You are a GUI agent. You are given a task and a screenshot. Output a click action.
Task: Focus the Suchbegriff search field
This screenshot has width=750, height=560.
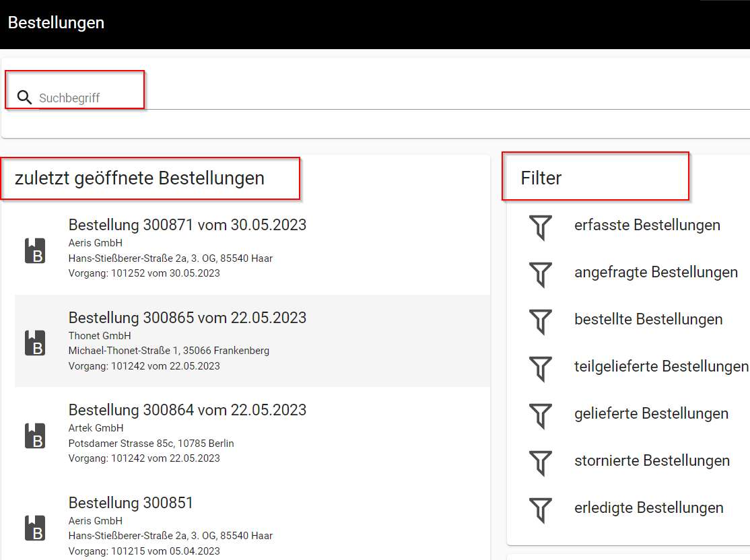pyautogui.click(x=393, y=98)
